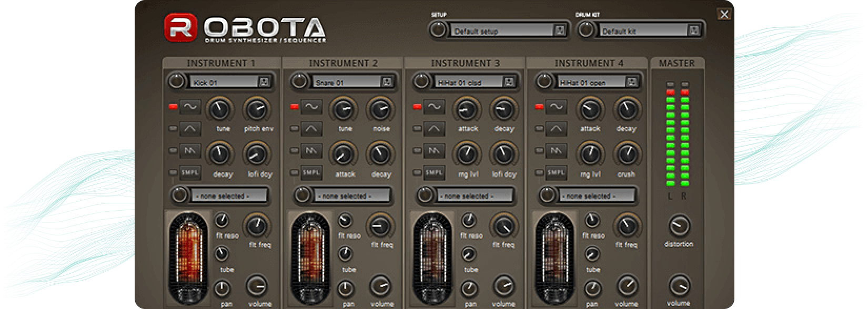The height and width of the screenshot is (309, 868).
Task: Click the Setup selector knob
Action: pos(438,30)
